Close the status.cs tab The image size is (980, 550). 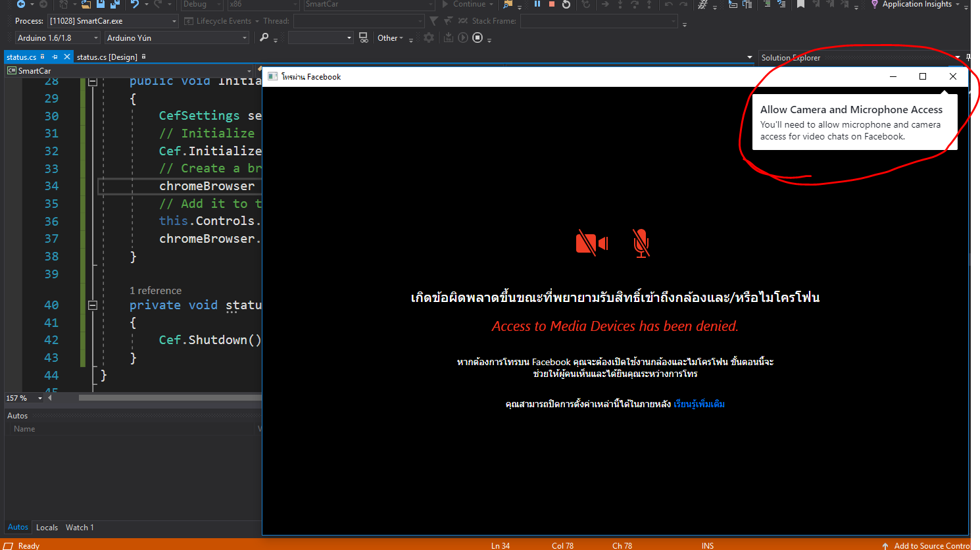coord(67,57)
